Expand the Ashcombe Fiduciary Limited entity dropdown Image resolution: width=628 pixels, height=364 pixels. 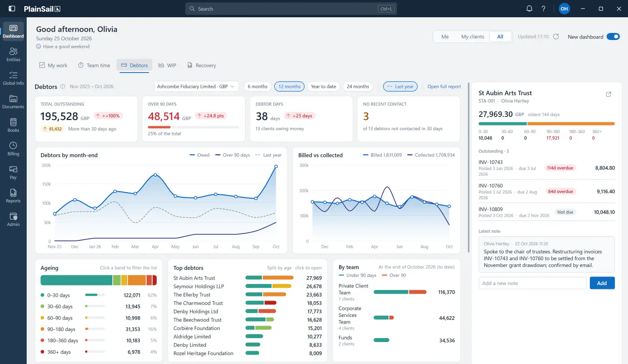pyautogui.click(x=196, y=86)
